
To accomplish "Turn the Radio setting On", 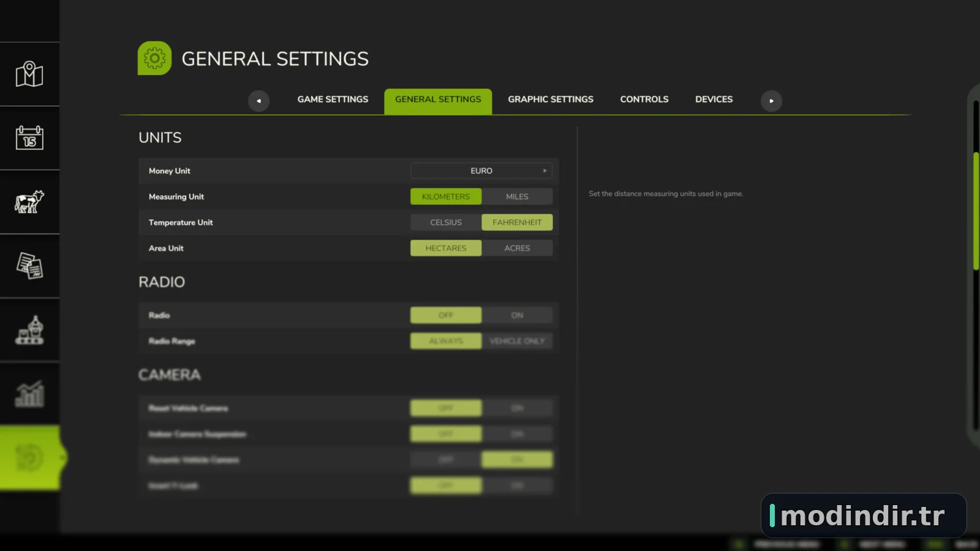I will coord(517,315).
